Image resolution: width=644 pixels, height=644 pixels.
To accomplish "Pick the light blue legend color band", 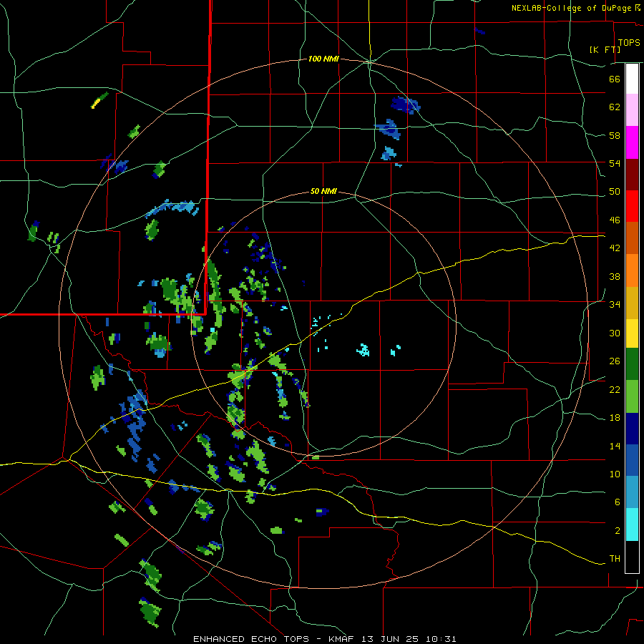I will click(x=632, y=492).
